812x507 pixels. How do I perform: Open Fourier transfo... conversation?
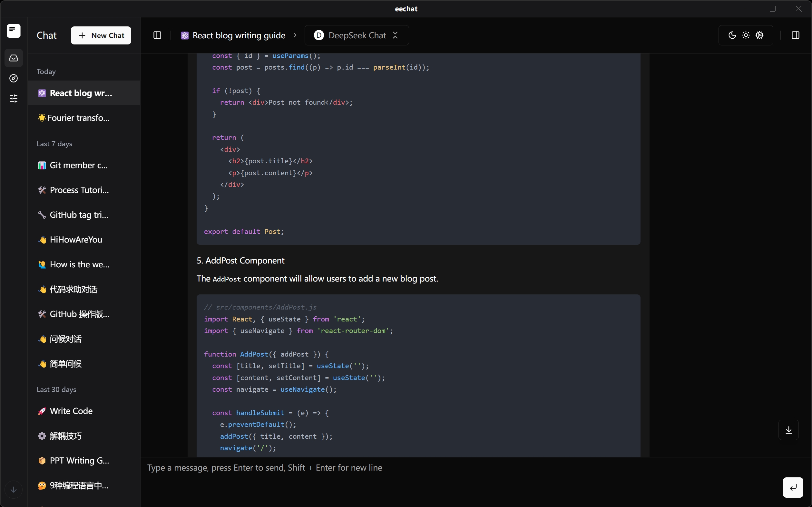click(78, 118)
